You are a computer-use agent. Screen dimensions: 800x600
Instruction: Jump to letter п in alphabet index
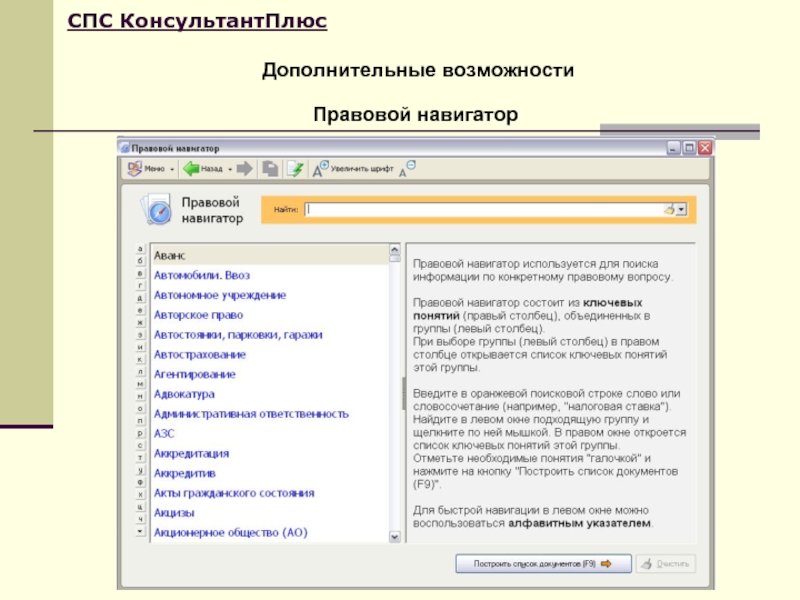point(140,421)
